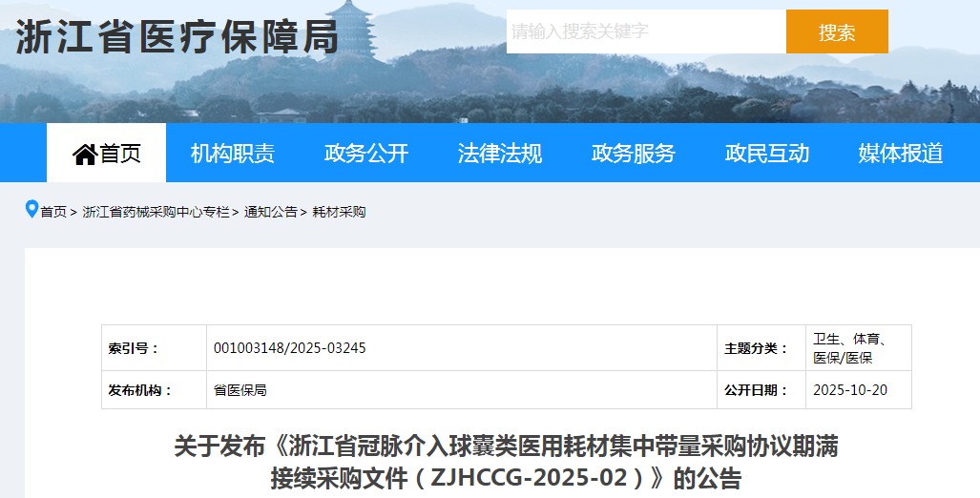Navigate to 政民互动
The width and height of the screenshot is (980, 498).
(x=766, y=154)
